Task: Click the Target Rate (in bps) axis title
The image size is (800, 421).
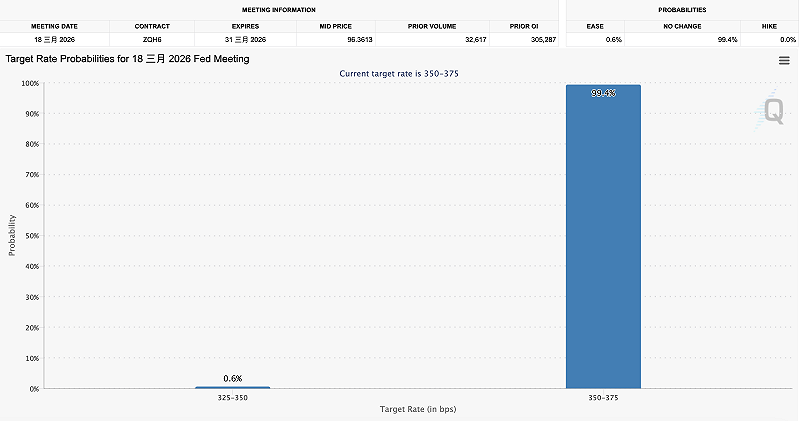Action: (417, 410)
